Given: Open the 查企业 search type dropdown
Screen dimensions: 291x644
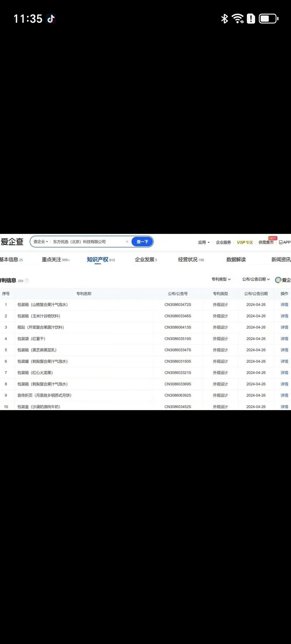Looking at the screenshot, I should tap(41, 242).
